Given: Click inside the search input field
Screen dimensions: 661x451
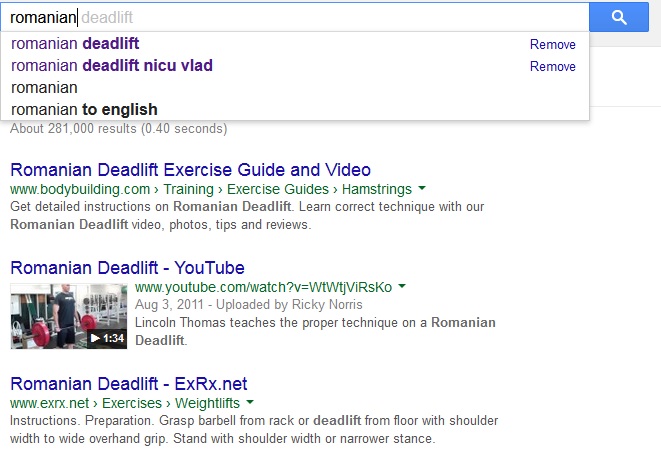Looking at the screenshot, I should coord(300,17).
